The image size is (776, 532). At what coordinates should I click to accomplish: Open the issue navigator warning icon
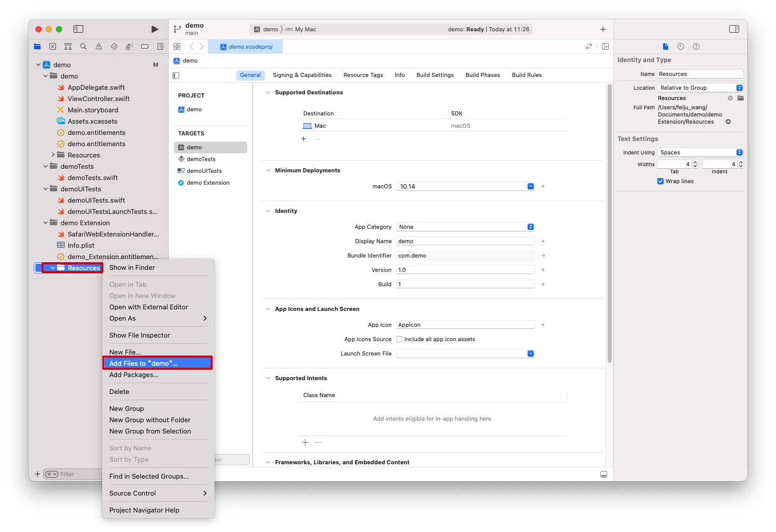click(x=99, y=47)
